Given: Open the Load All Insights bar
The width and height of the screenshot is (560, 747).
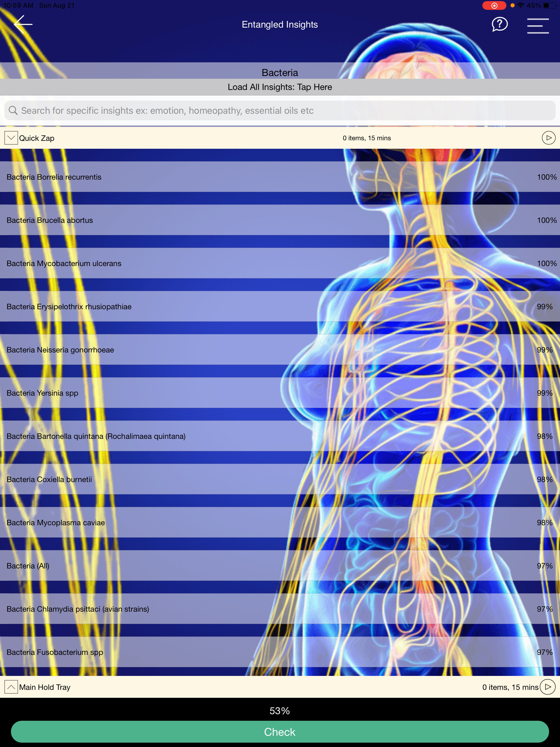Looking at the screenshot, I should click(280, 87).
